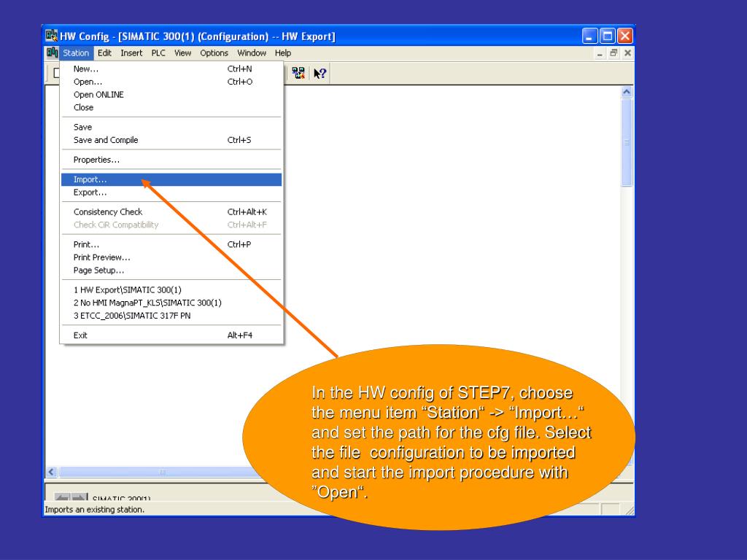Click the vertical scrollbar up arrow
Viewport: 747px width, 560px height.
627,92
